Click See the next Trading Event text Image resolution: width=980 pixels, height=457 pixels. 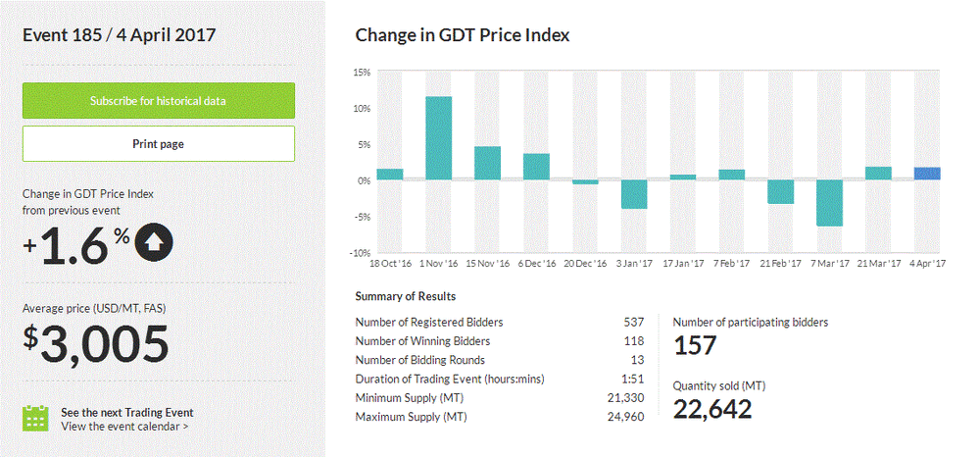pos(126,412)
